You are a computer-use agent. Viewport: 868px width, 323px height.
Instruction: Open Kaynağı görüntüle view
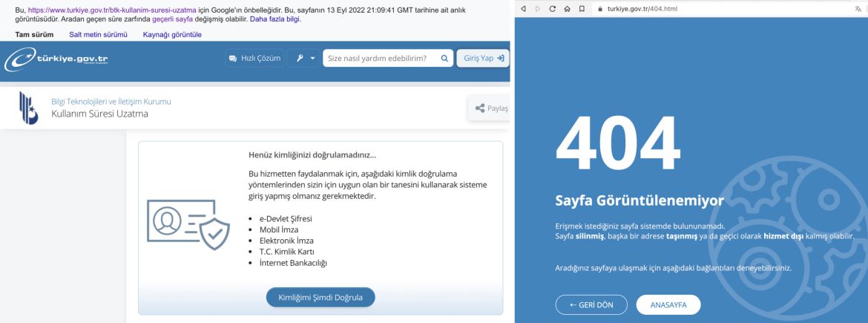[x=172, y=34]
